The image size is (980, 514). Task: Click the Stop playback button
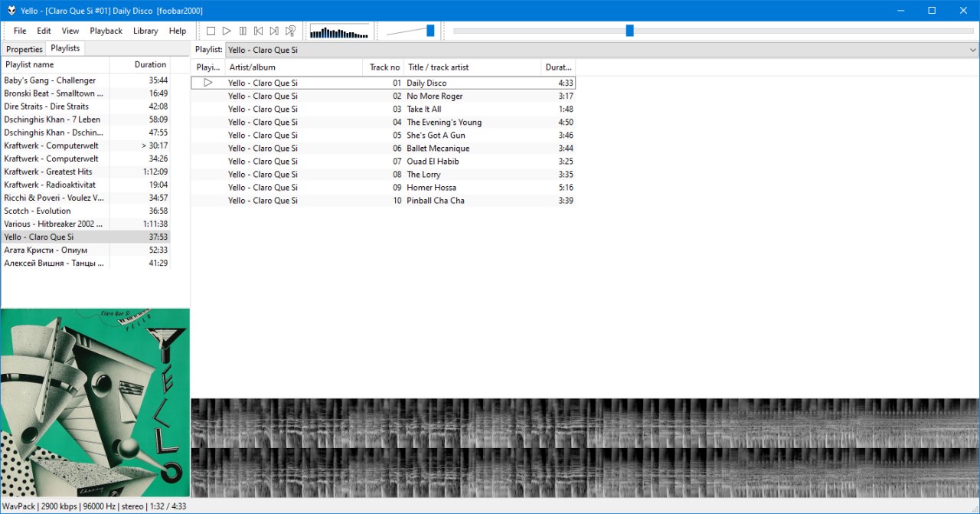211,31
